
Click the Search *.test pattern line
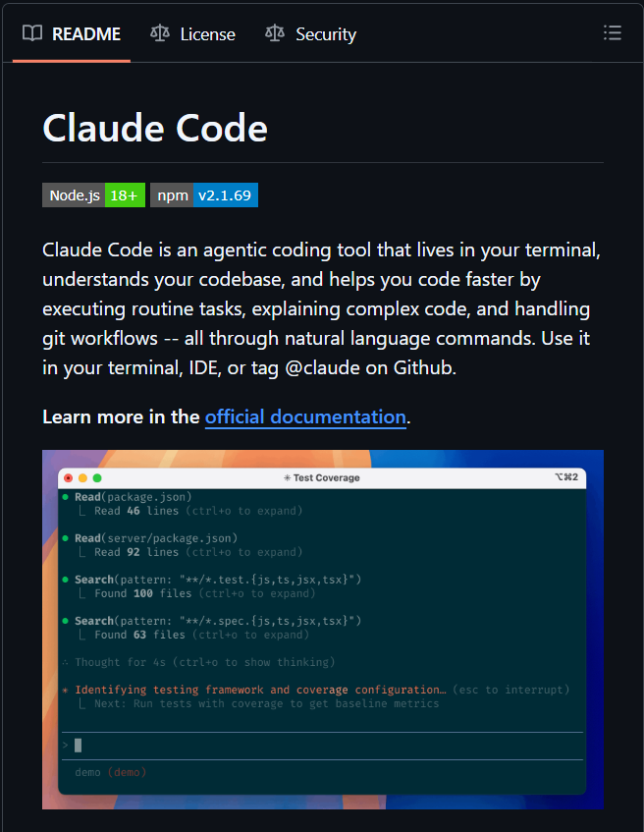[218, 580]
